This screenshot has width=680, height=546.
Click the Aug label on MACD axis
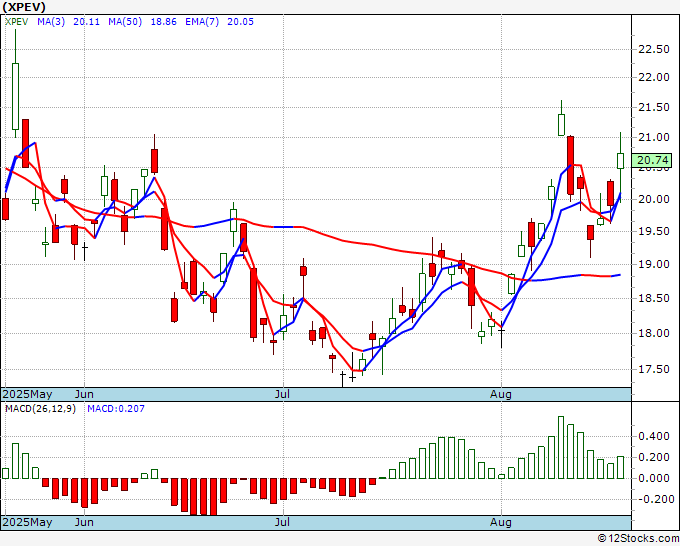point(501,522)
